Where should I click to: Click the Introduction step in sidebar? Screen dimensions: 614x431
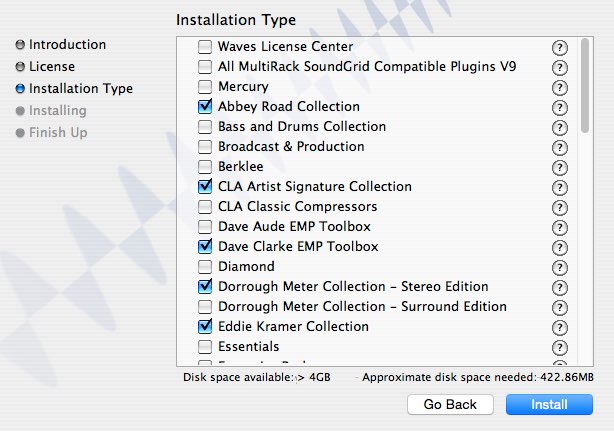[61, 45]
